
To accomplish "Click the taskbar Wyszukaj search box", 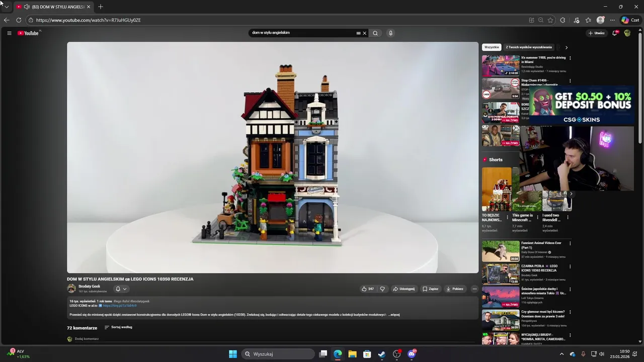I will pyautogui.click(x=278, y=354).
